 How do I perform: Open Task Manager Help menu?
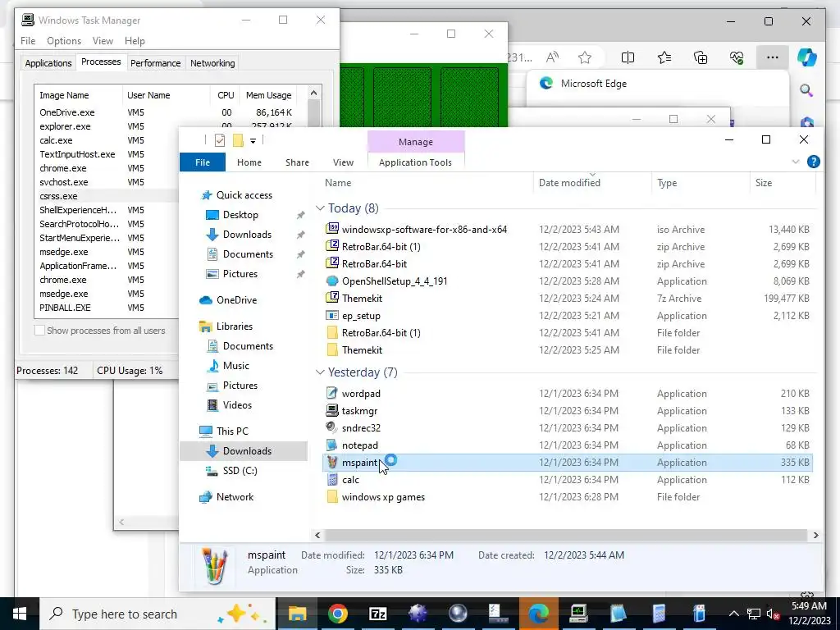135,41
